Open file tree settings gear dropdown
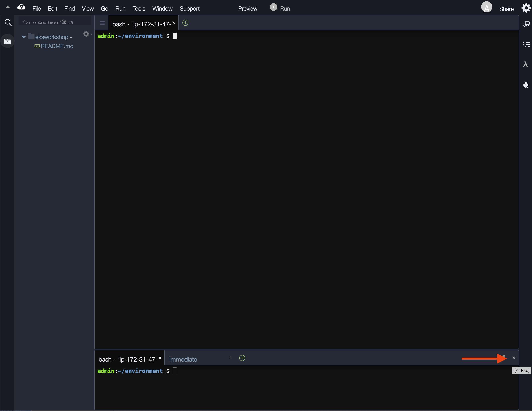The image size is (532, 411). [x=86, y=34]
